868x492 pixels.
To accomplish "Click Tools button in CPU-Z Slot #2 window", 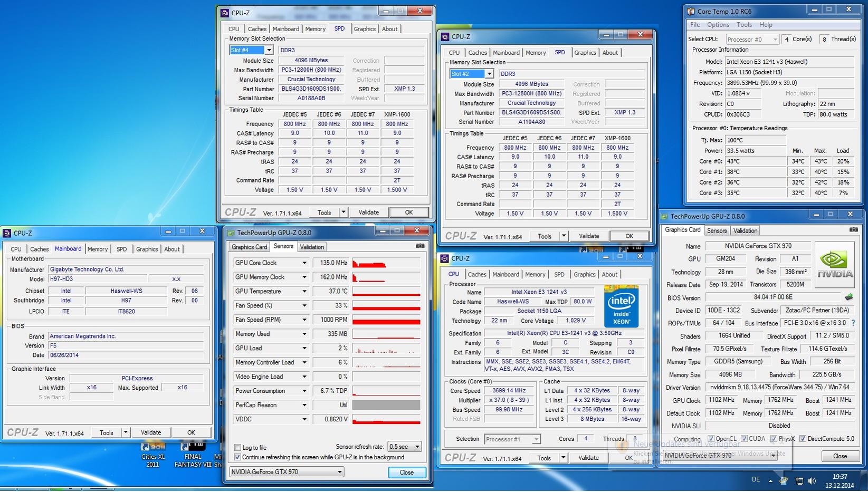I will (x=545, y=236).
